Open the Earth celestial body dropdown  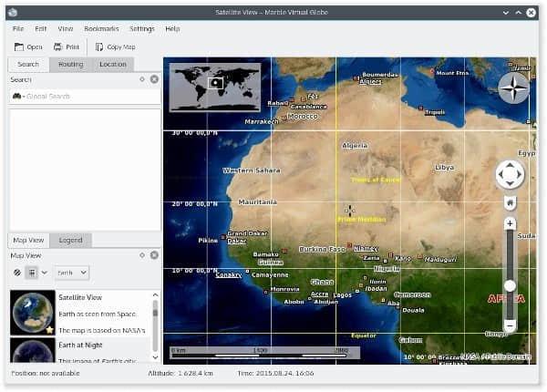pos(70,273)
